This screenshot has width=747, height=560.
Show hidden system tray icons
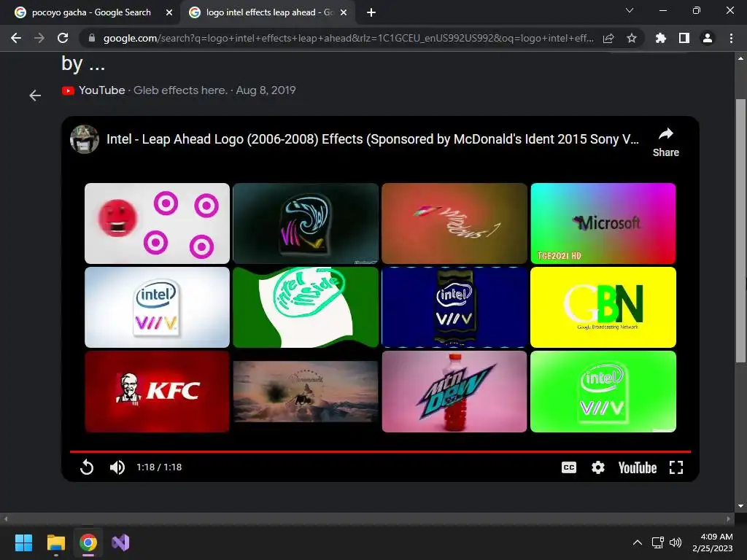638,542
